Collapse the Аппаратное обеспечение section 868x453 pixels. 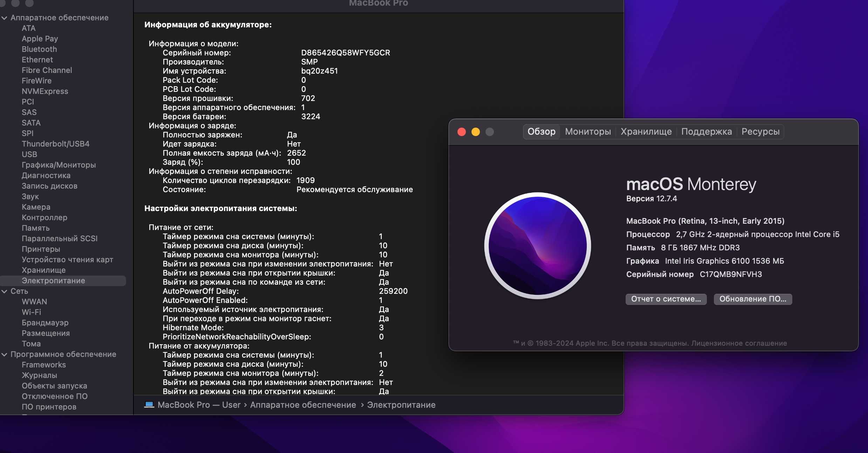click(x=5, y=18)
